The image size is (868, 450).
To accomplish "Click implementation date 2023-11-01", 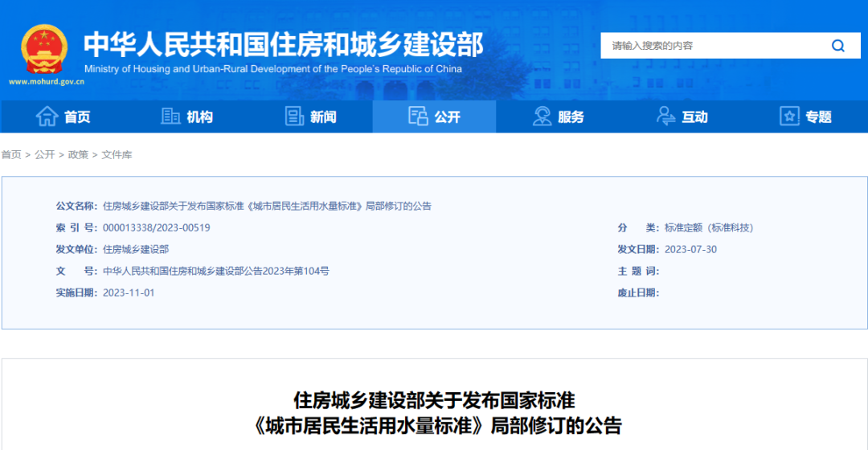I will (x=129, y=292).
